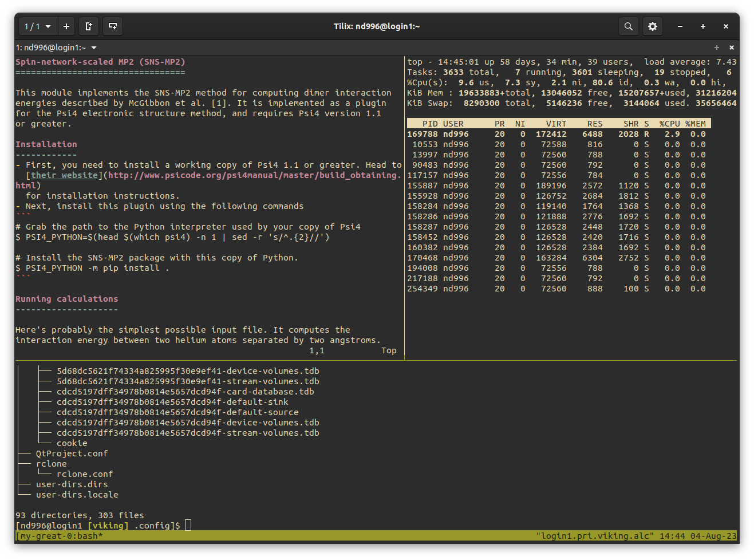Open the 1 / 1 session switcher dropdown
This screenshot has height=560, width=754.
coord(38,26)
